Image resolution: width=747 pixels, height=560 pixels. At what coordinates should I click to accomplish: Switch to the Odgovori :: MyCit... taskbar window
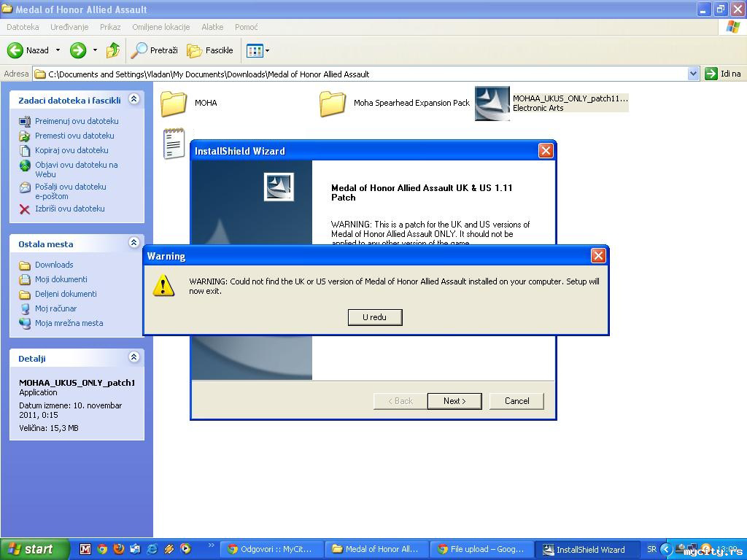coord(271,549)
